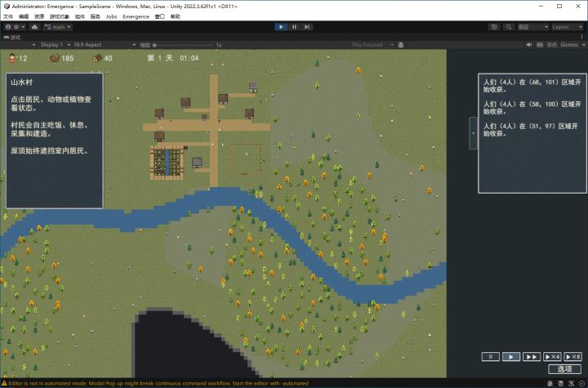Toggle the VSync icon beside Play Focused
The height and width of the screenshot is (388, 588).
[x=400, y=45]
